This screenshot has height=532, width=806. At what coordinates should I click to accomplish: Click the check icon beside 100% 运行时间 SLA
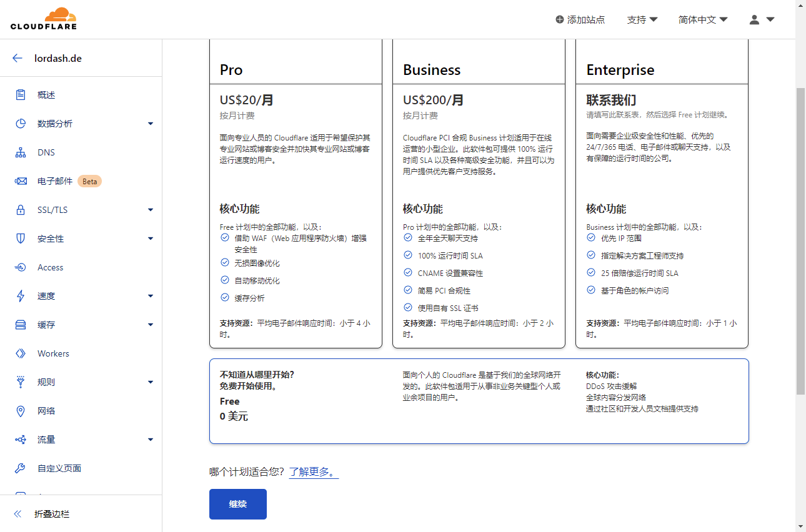[408, 255]
